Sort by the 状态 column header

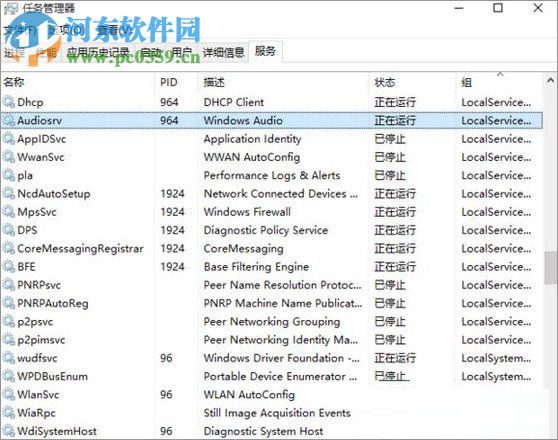412,83
